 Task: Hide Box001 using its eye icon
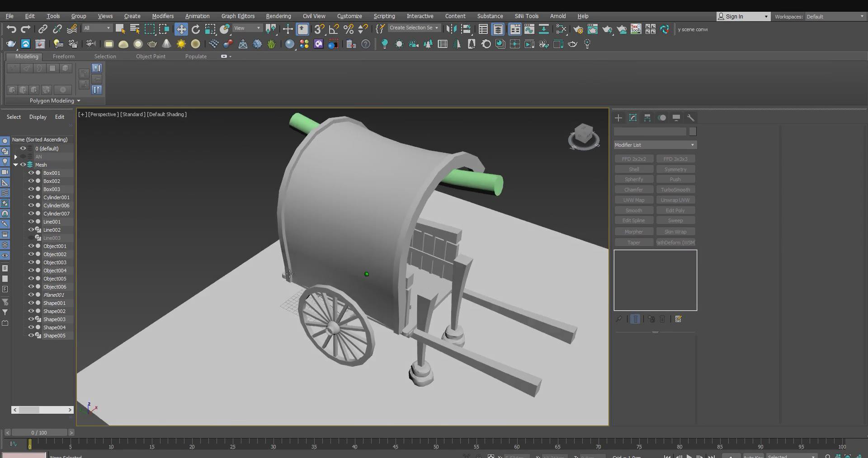pos(31,173)
